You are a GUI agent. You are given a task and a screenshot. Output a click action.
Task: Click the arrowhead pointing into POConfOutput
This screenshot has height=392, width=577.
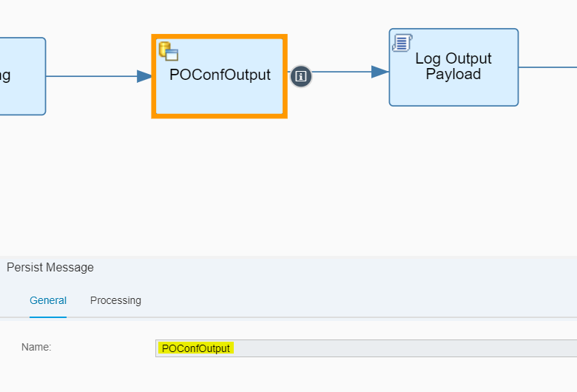(x=144, y=76)
